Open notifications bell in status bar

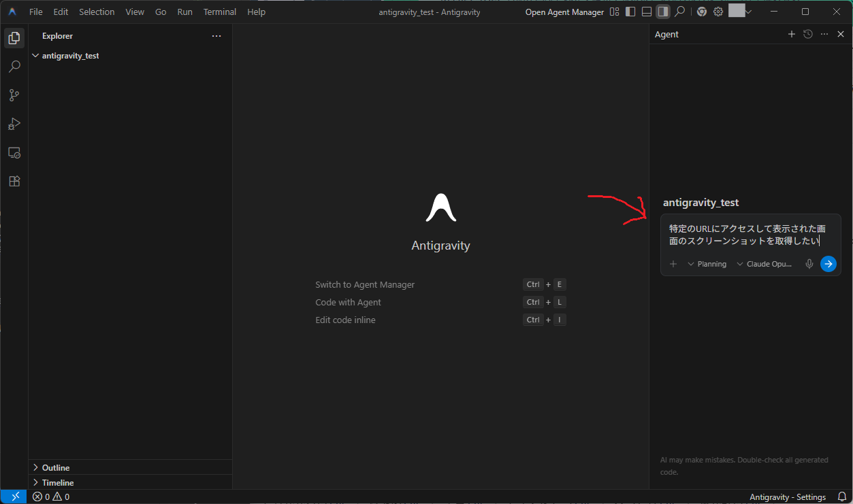(x=842, y=497)
